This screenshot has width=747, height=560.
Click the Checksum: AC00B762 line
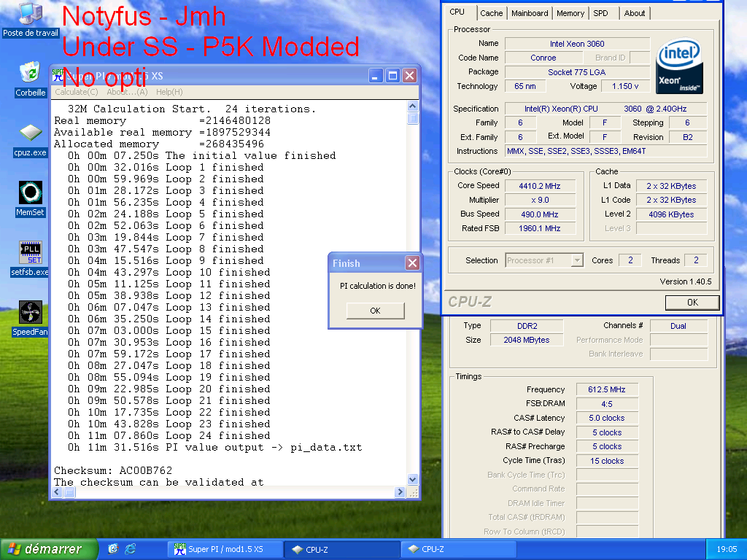(113, 470)
